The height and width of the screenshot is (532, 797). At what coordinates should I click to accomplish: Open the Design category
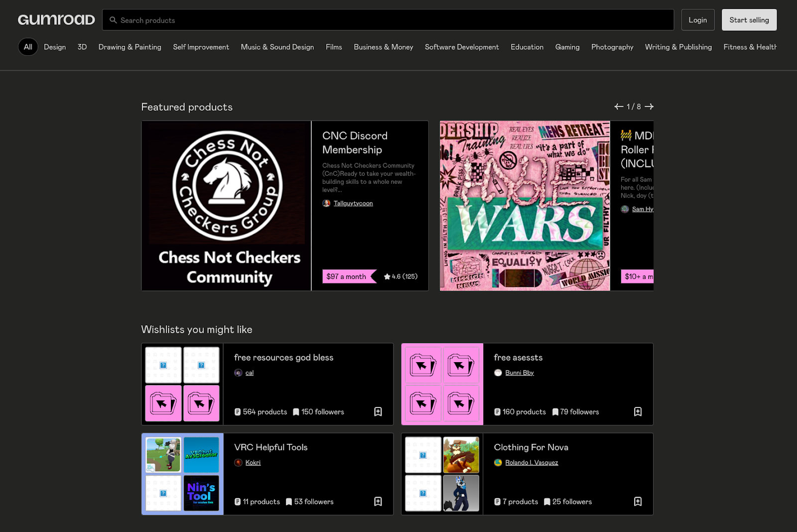click(55, 47)
